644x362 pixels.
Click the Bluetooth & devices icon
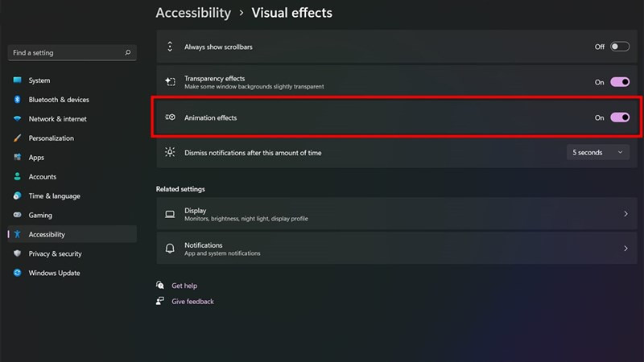[17, 100]
